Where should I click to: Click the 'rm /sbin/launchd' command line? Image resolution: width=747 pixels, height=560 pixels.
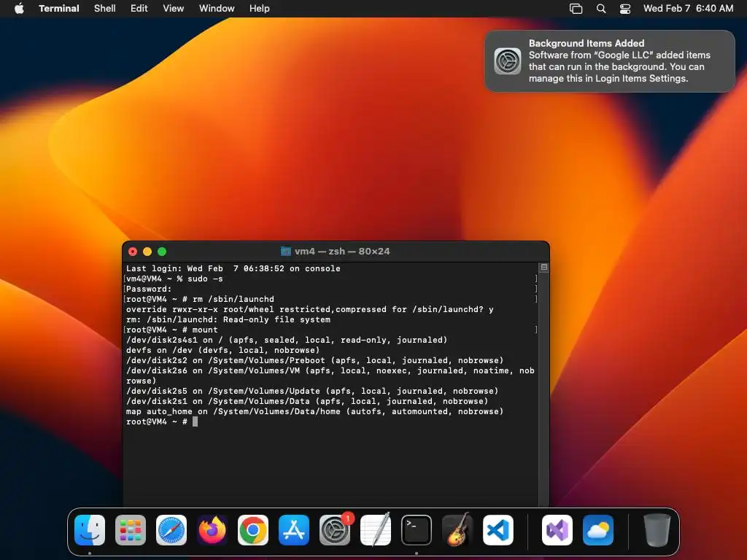point(200,300)
